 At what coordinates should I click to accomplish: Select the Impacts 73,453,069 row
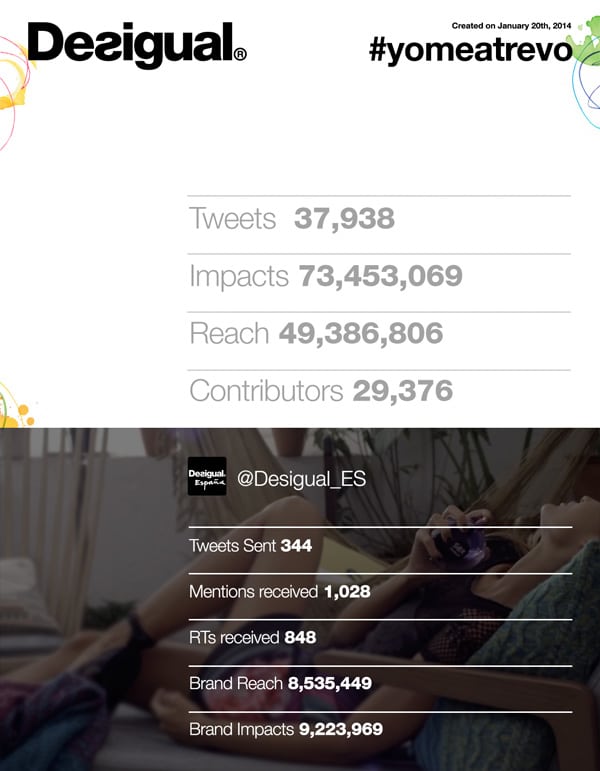point(379,276)
